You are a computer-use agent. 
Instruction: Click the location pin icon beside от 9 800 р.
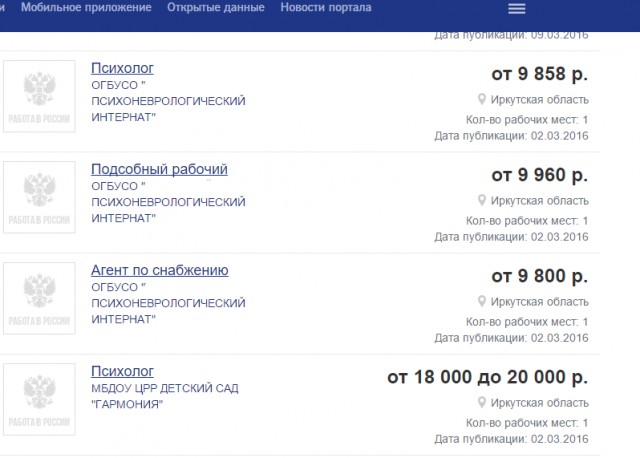pyautogui.click(x=482, y=301)
